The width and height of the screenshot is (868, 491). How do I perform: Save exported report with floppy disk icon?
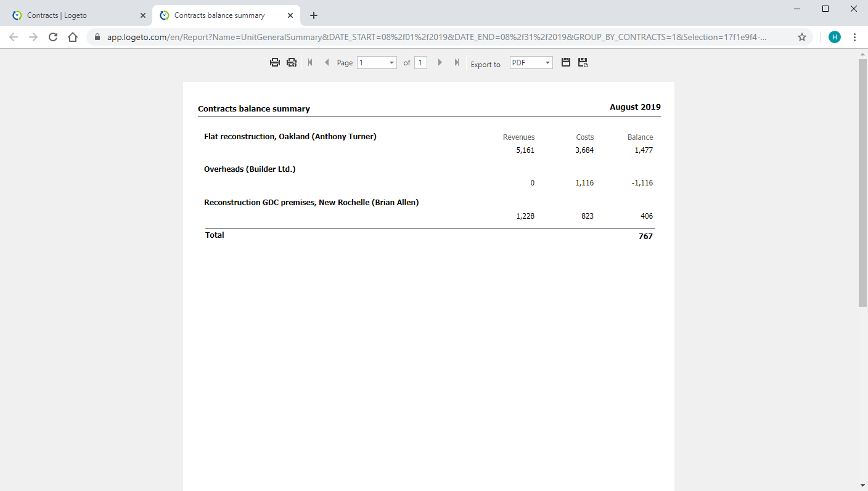(566, 62)
